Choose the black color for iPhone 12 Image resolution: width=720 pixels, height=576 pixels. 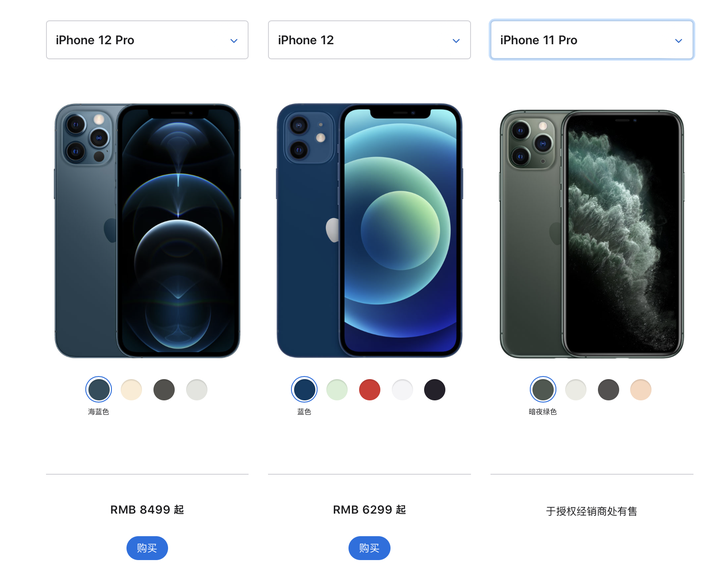[x=435, y=390]
